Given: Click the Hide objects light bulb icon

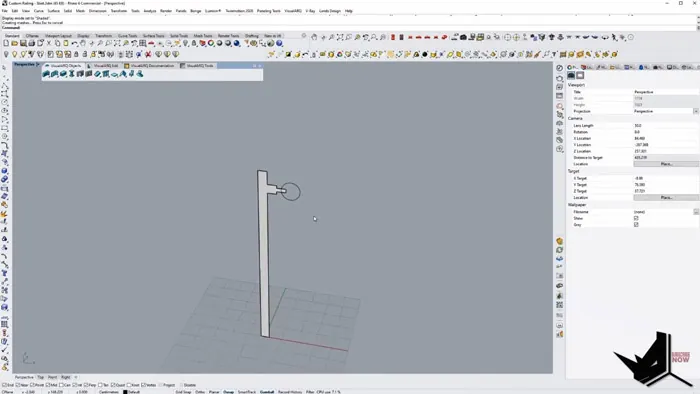Looking at the screenshot, I should pos(6,54).
